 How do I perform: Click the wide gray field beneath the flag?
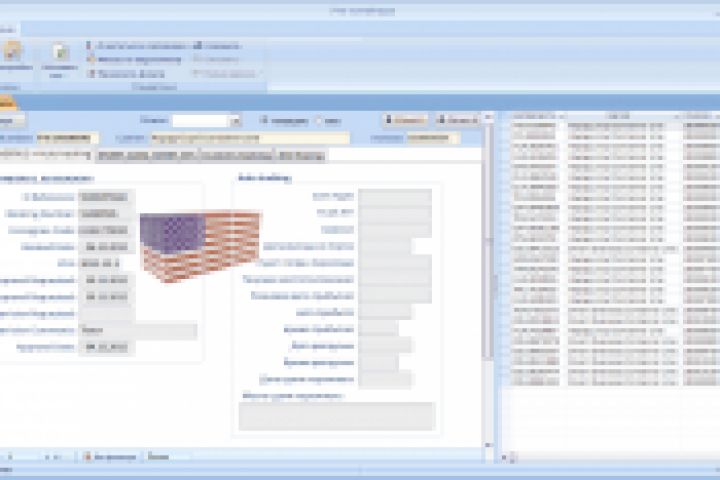pyautogui.click(x=138, y=330)
